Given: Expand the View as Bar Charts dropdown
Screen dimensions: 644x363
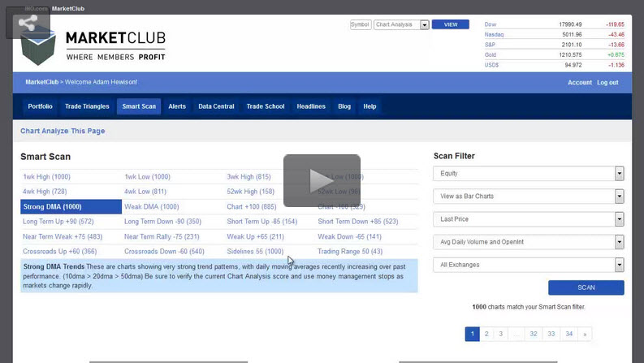Looking at the screenshot, I should (529, 197).
